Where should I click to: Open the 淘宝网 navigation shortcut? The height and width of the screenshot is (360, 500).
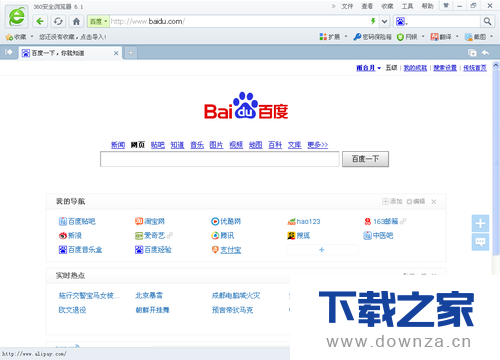[x=150, y=221]
